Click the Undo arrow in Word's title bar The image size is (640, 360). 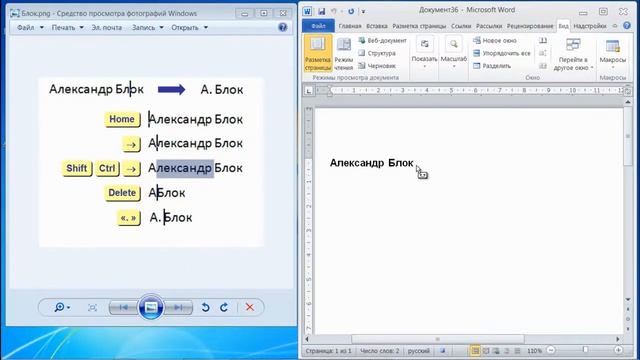pos(334,11)
